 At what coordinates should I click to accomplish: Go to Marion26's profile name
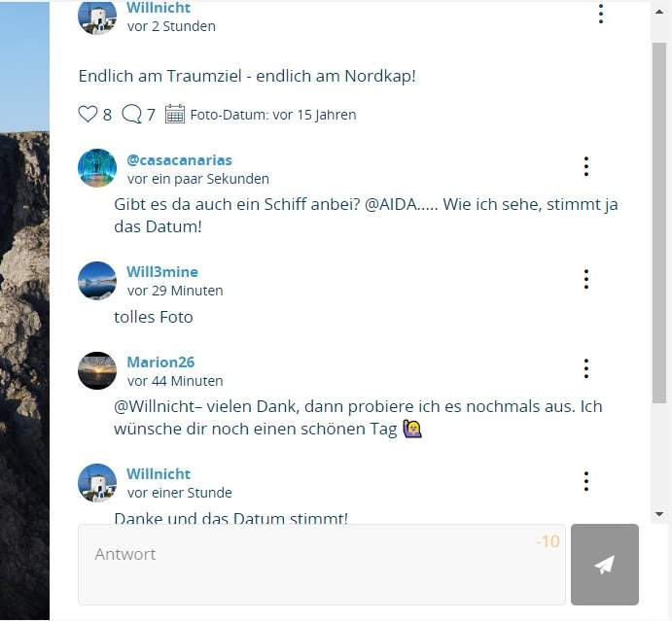pyautogui.click(x=160, y=362)
